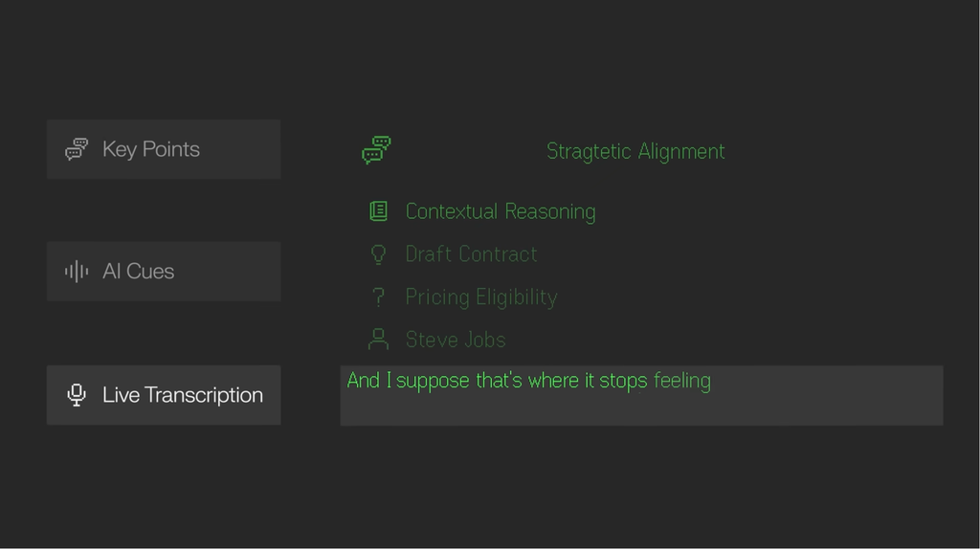Click the Pricing Eligibility question mark icon

coord(379,297)
